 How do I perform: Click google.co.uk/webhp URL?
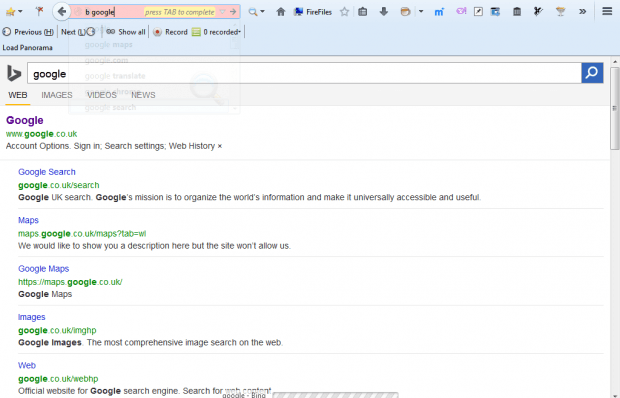[x=58, y=379]
